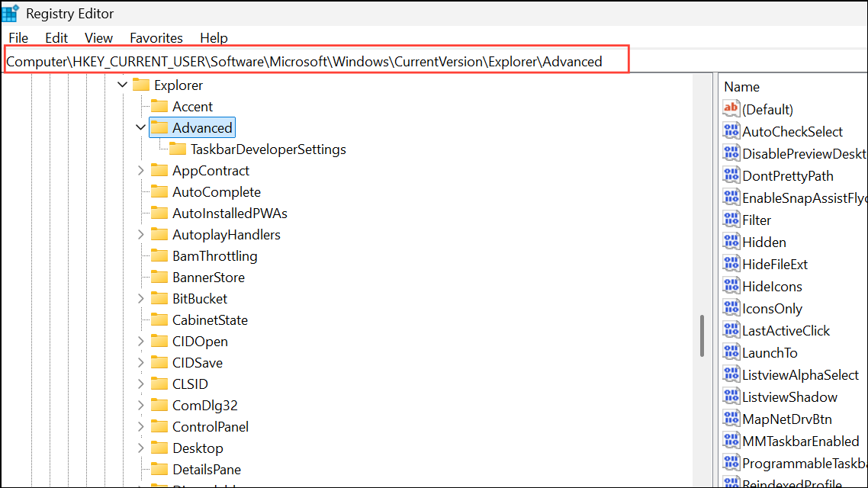Viewport: 868px width, 488px height.
Task: Click the tree pane vertical scrollbar thumb
Action: (702, 335)
